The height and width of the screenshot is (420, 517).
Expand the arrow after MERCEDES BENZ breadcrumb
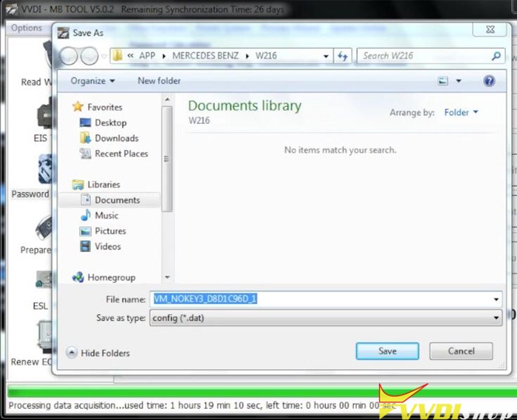click(247, 56)
